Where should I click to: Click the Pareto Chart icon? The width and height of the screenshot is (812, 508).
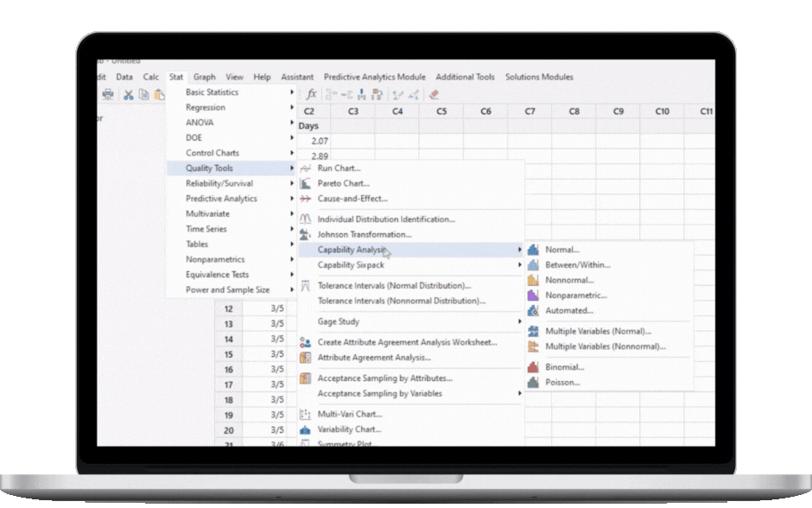(304, 183)
